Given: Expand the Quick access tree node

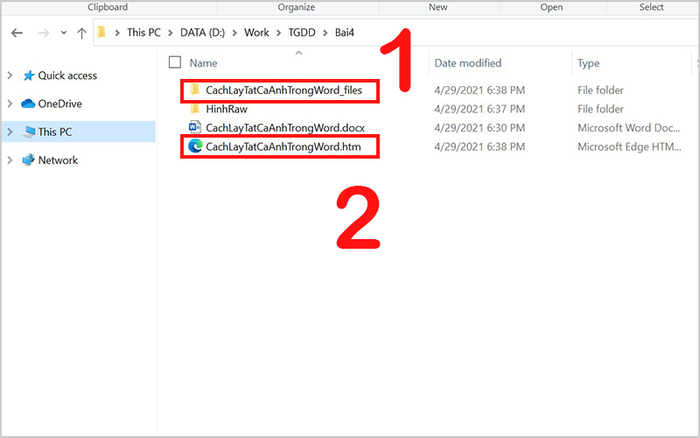Looking at the screenshot, I should click(10, 75).
